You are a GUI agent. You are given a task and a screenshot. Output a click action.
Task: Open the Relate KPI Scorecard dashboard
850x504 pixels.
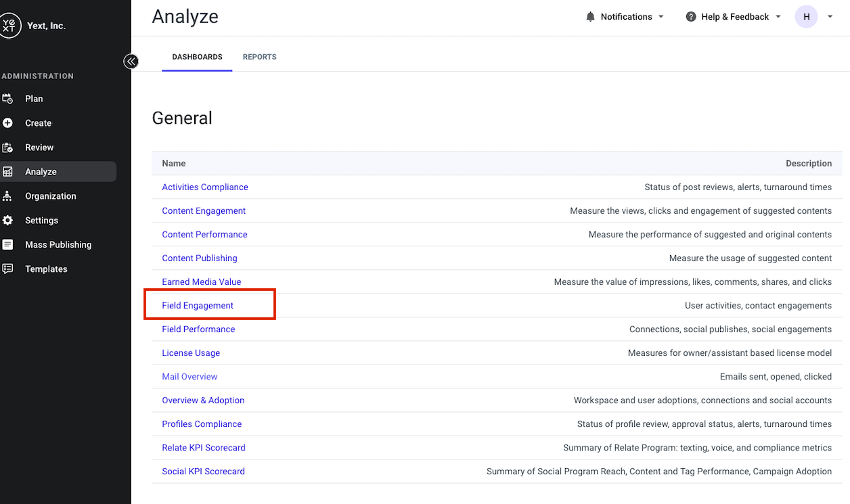coord(204,448)
